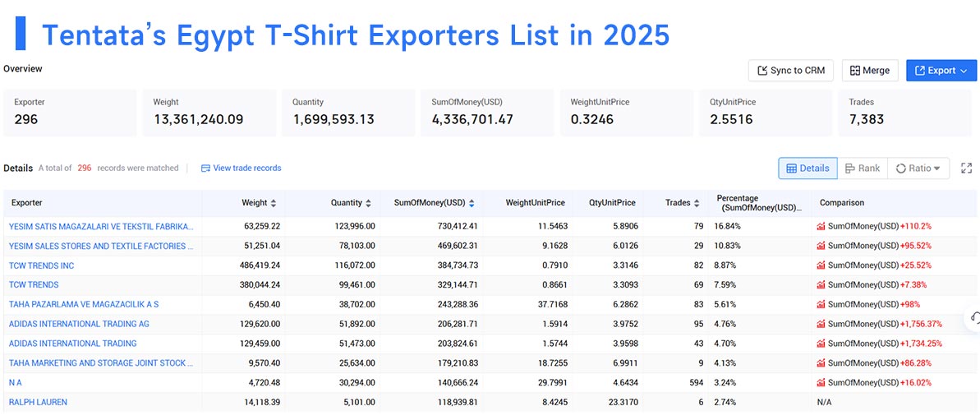980x420 pixels.
Task: Toggle fullscreen expand icon
Action: tap(966, 168)
